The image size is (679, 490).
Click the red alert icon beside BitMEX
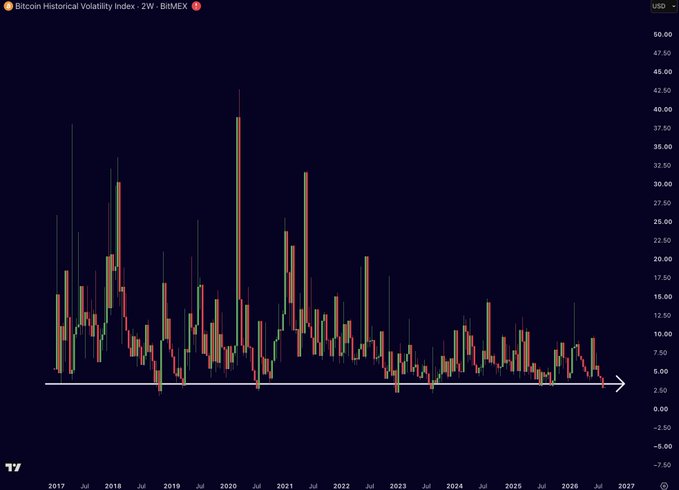(x=196, y=6)
